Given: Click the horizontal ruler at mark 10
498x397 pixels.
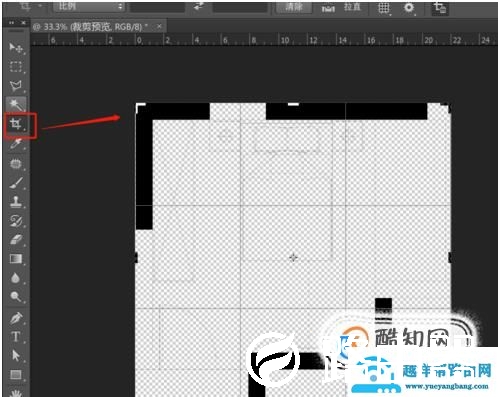Looking at the screenshot, I should click(284, 40).
